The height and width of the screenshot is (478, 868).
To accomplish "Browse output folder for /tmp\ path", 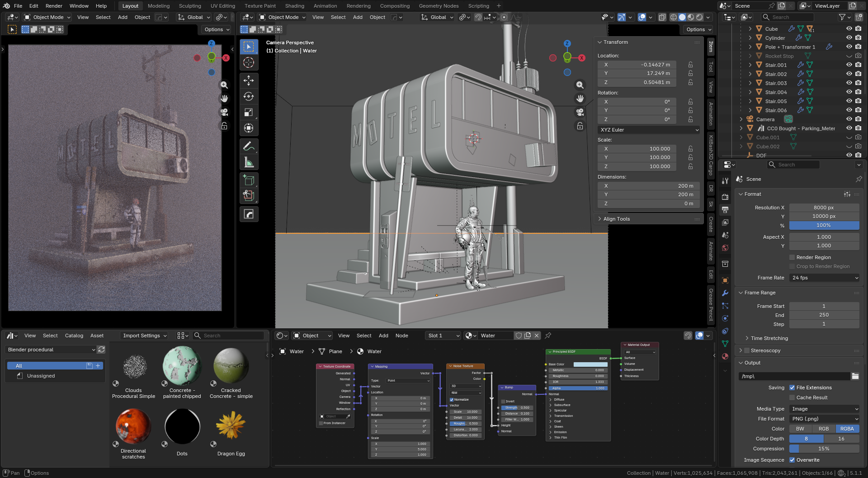I will pyautogui.click(x=855, y=376).
